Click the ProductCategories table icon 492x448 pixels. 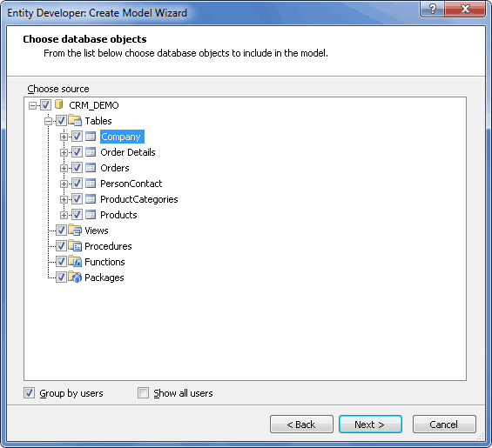(91, 199)
